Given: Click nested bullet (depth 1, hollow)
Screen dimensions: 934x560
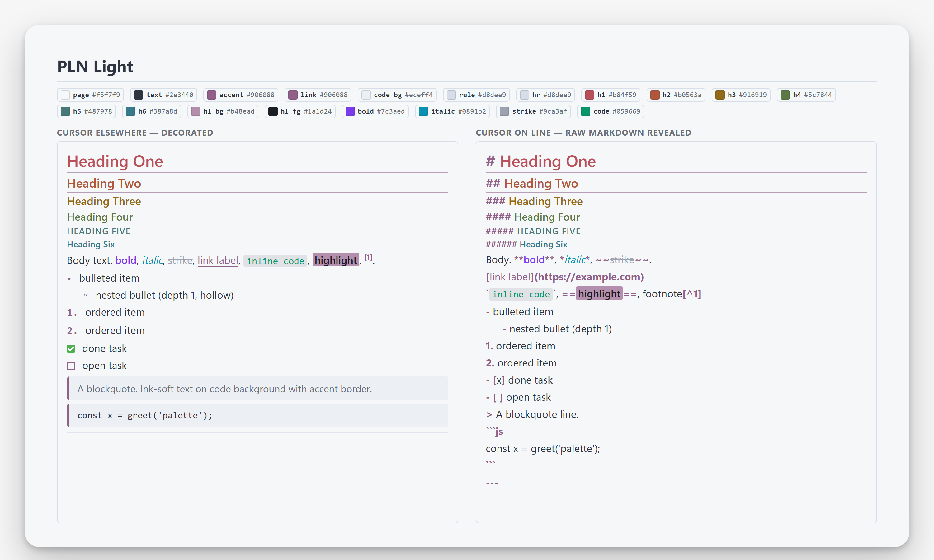Looking at the screenshot, I should click(165, 295).
